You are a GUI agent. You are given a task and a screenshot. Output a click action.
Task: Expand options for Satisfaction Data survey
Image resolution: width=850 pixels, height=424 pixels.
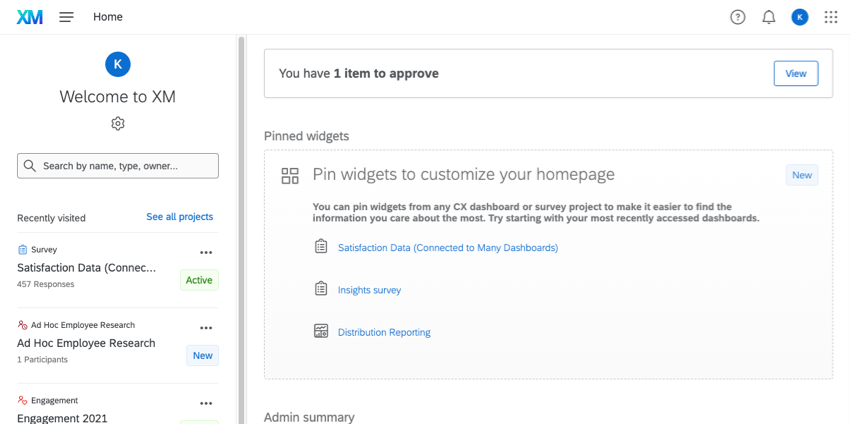pos(206,253)
